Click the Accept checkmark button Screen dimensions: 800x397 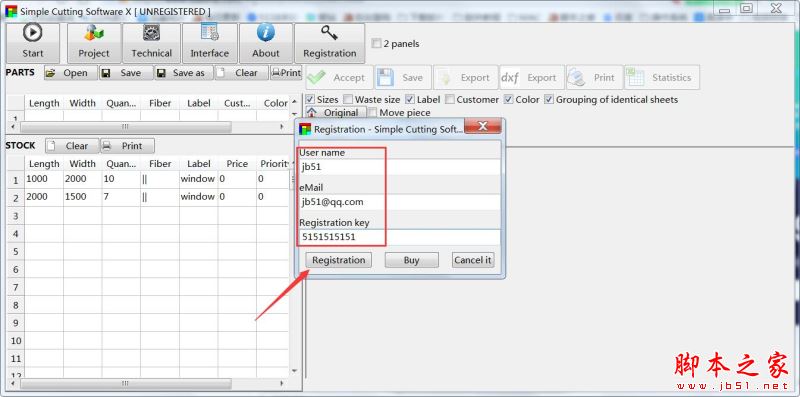(x=339, y=78)
